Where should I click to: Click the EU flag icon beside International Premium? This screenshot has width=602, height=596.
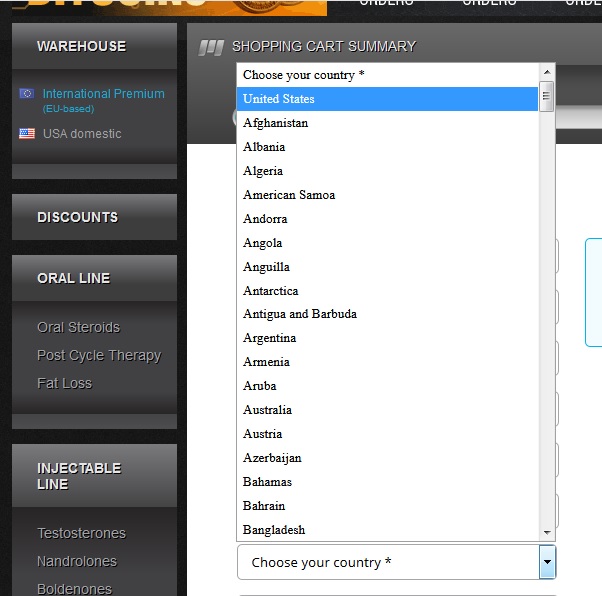point(26,94)
